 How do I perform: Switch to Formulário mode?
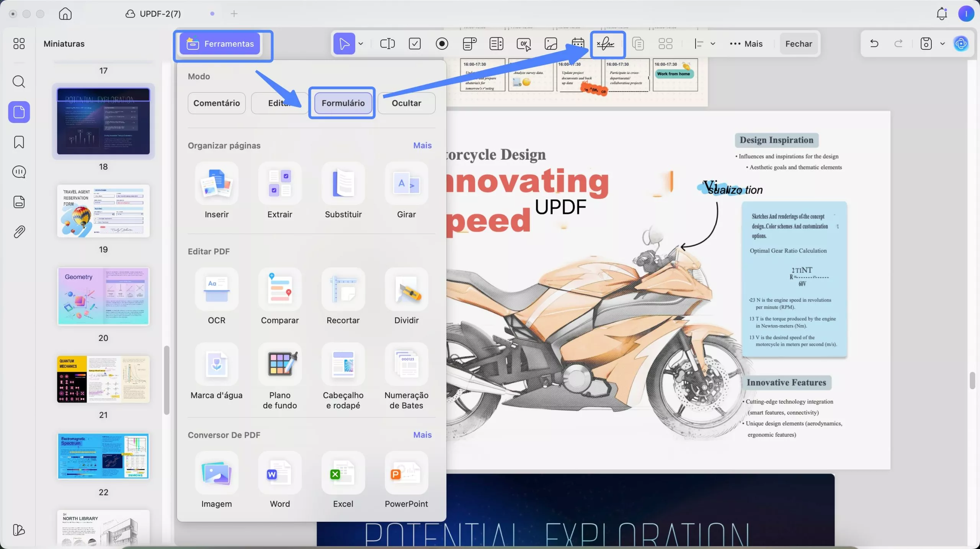coord(343,103)
